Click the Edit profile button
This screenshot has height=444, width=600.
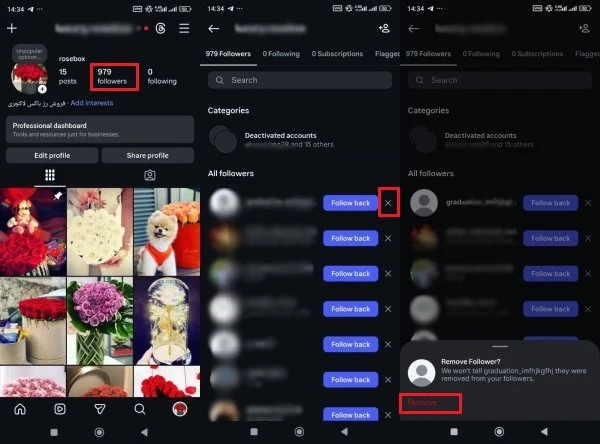click(x=52, y=155)
